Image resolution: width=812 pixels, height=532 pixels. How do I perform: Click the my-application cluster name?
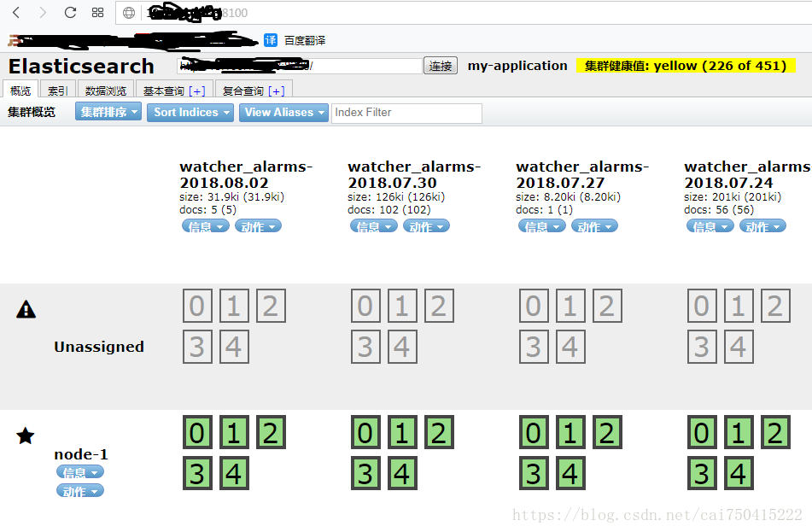click(517, 66)
